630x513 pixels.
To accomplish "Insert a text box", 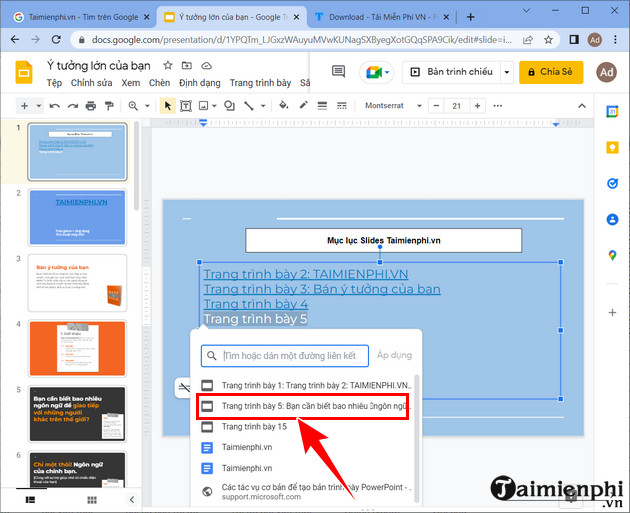I will [186, 106].
